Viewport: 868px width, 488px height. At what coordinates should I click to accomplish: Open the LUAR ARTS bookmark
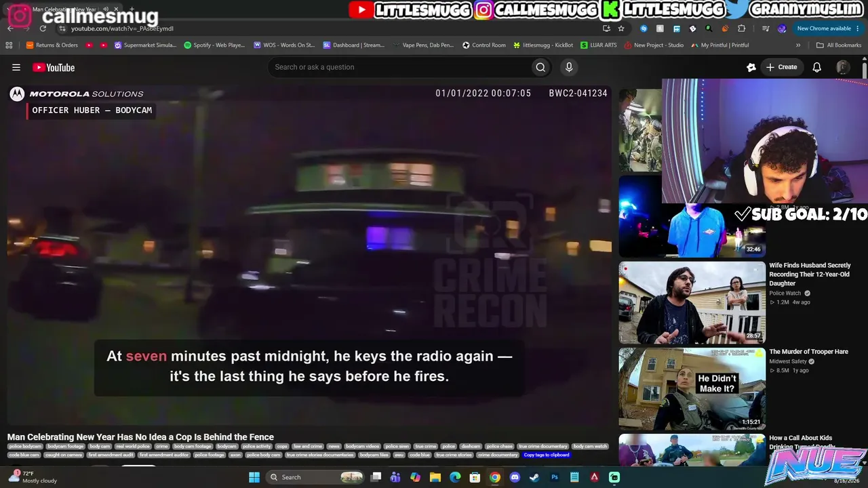click(599, 45)
